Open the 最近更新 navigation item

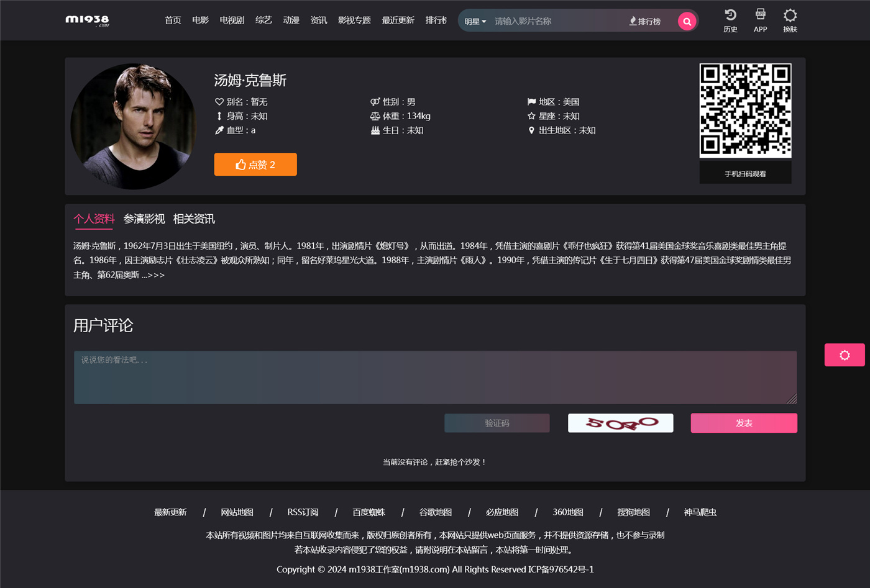(x=398, y=20)
